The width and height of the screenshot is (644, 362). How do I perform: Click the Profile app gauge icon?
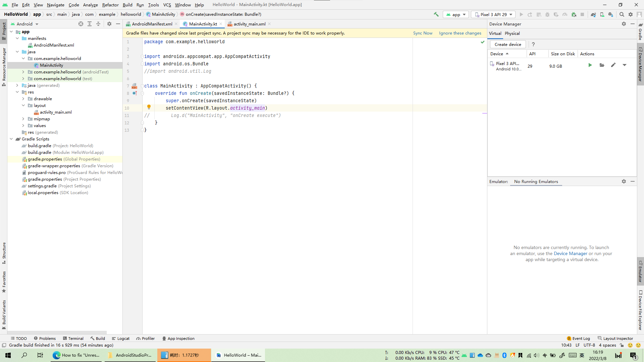(565, 14)
